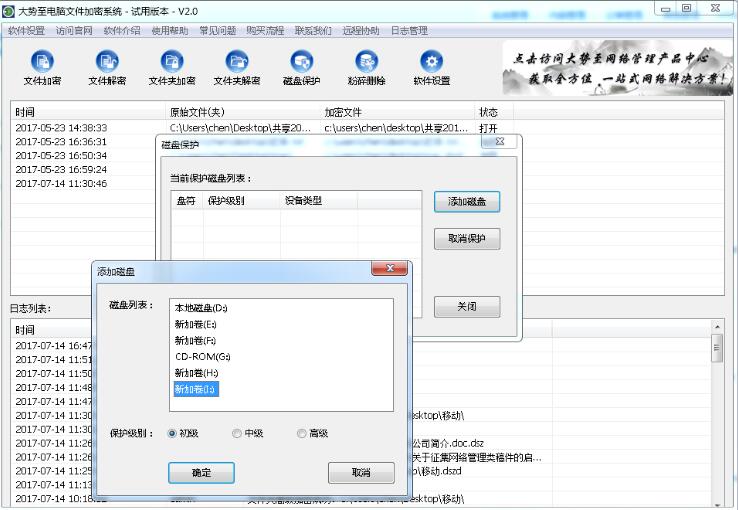Open the 使用帮助 menu
This screenshot has height=510, width=738.
(x=170, y=31)
